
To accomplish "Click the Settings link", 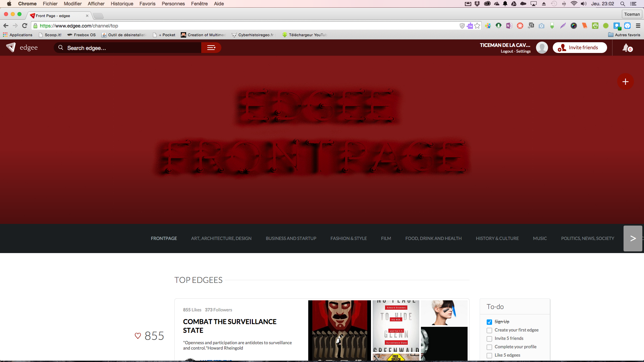I will tap(523, 51).
